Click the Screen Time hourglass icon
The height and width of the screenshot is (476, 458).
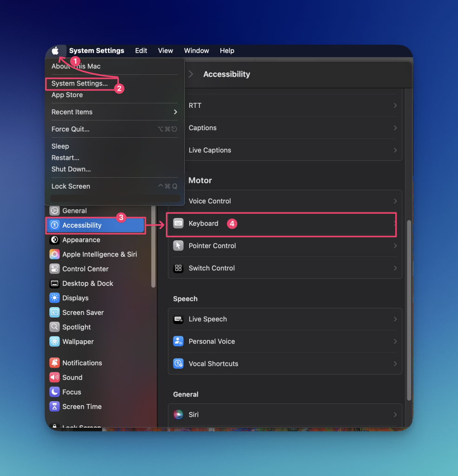coord(55,406)
